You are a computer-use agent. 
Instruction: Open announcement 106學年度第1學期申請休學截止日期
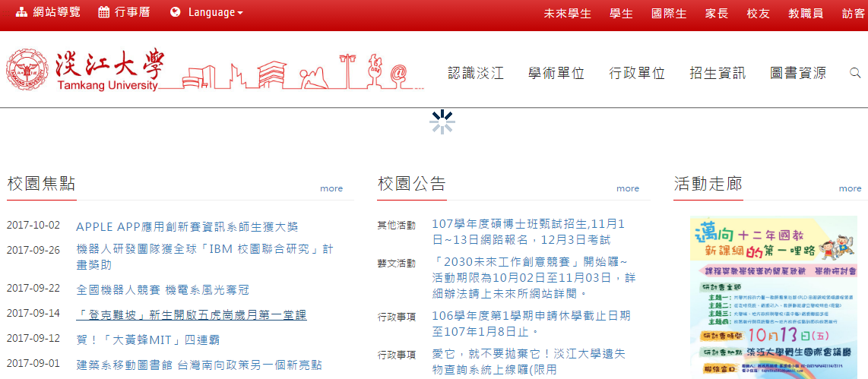[x=531, y=324]
